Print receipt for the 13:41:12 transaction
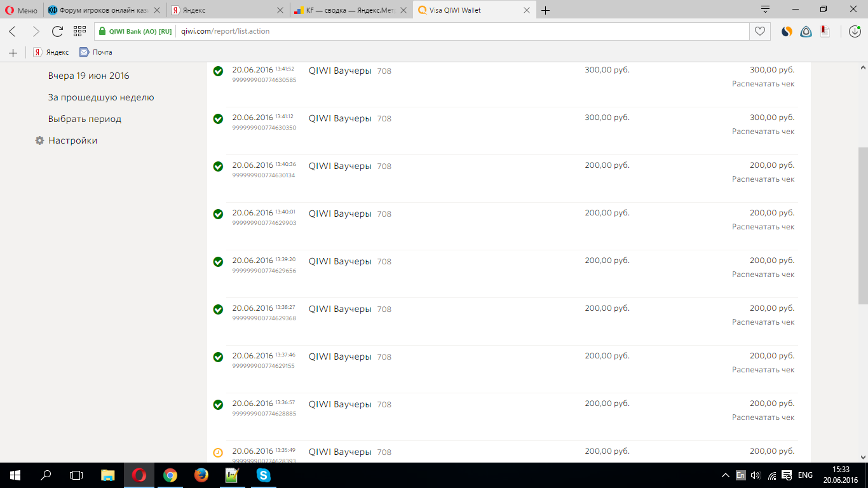This screenshot has width=868, height=488. pyautogui.click(x=763, y=132)
